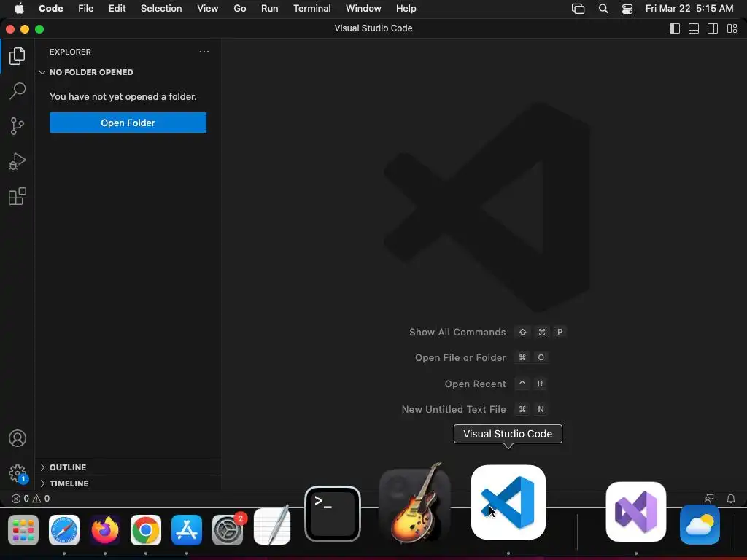Viewport: 747px width, 560px height.
Task: Open the App Store from the Dock
Action: pyautogui.click(x=187, y=529)
